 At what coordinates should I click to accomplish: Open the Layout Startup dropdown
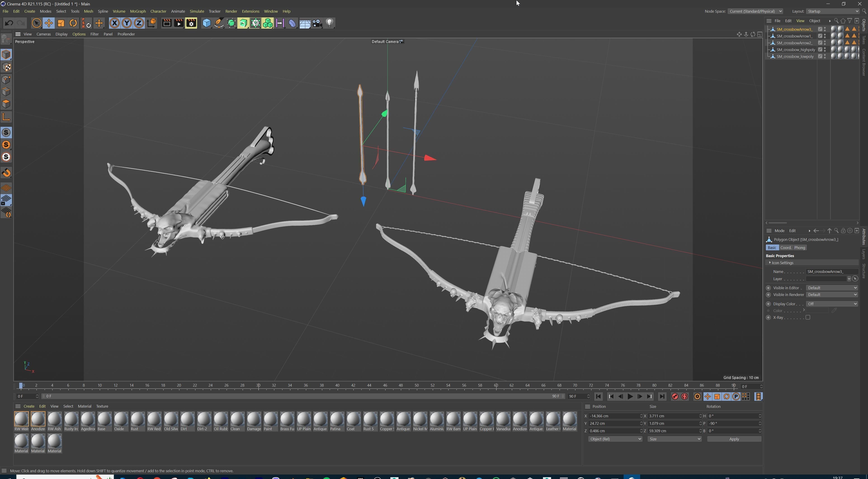832,11
